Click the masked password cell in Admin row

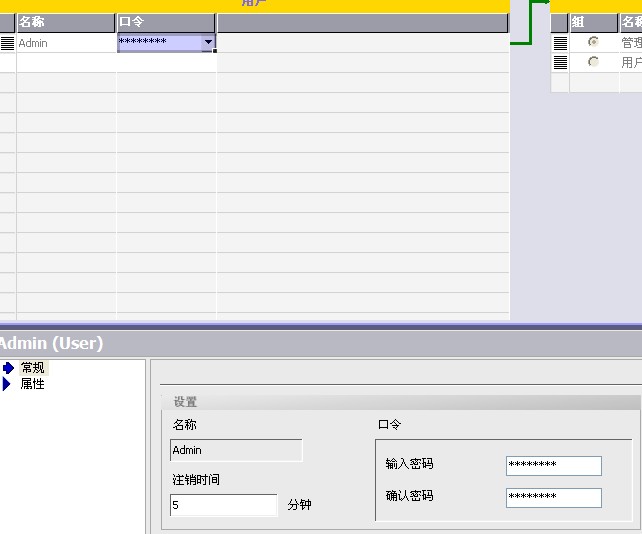coord(158,43)
